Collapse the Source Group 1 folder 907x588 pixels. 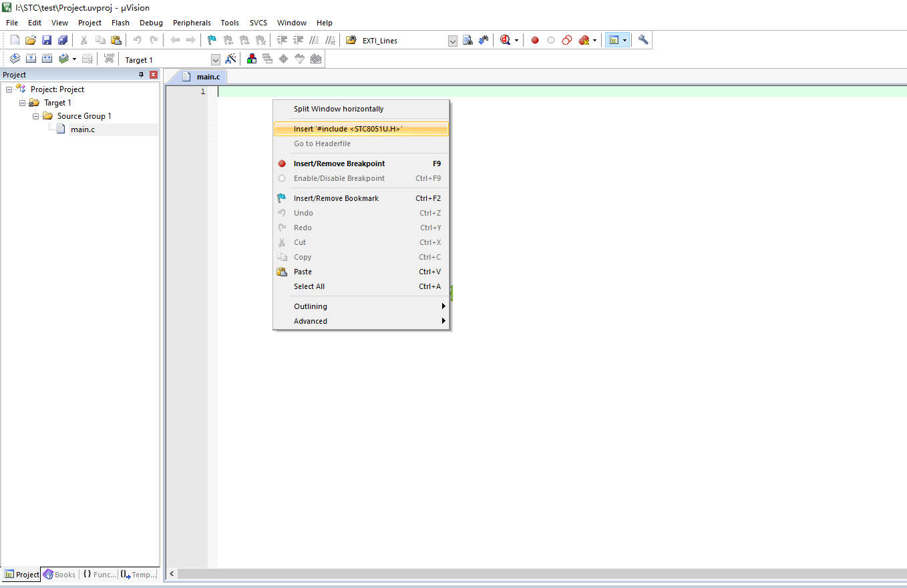click(36, 116)
